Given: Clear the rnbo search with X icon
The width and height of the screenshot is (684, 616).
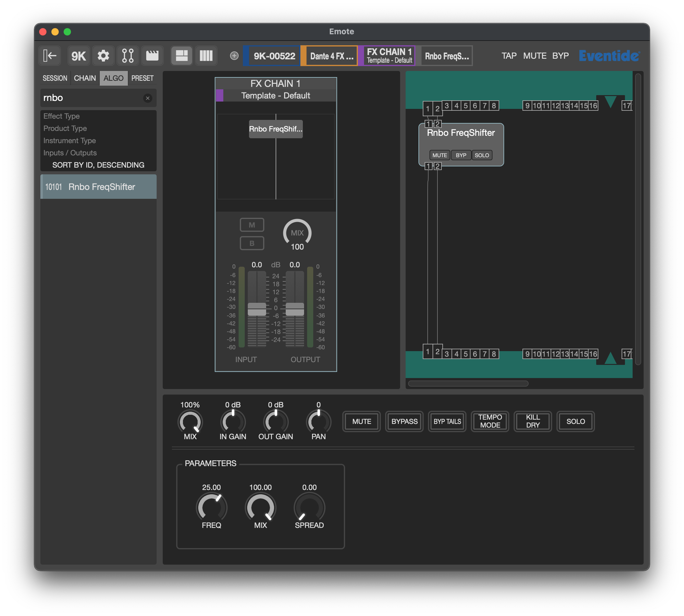Looking at the screenshot, I should point(147,98).
